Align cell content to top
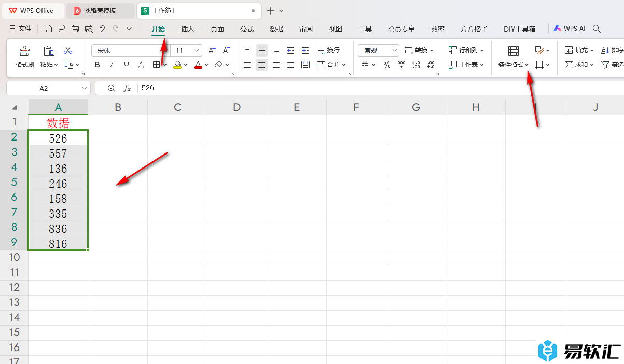Image resolution: width=624 pixels, height=364 pixels. pos(247,51)
